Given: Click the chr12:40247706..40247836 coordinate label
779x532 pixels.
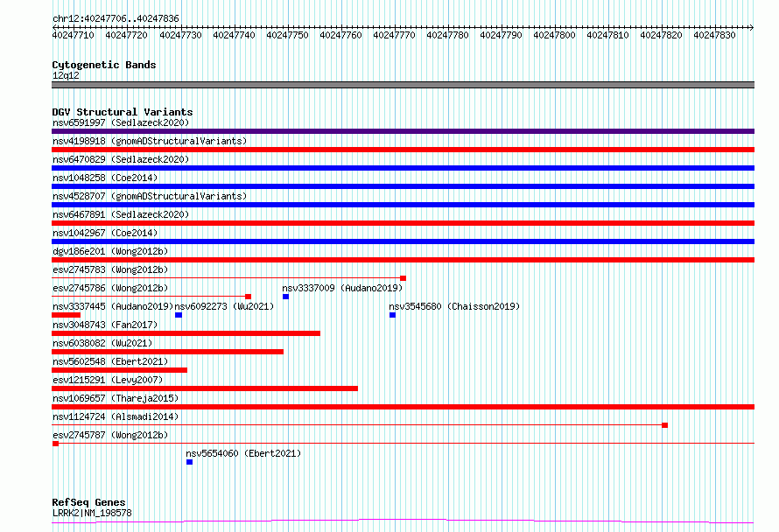Looking at the screenshot, I should tap(116, 18).
